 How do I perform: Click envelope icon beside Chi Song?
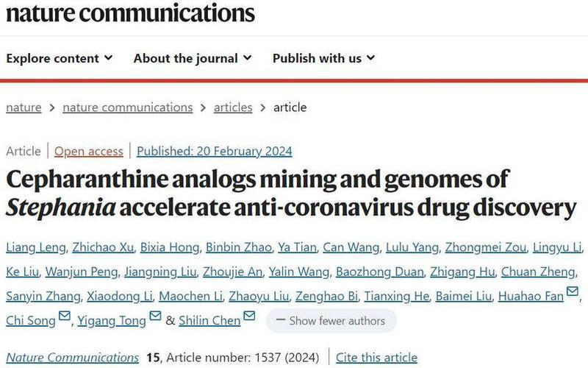point(65,317)
